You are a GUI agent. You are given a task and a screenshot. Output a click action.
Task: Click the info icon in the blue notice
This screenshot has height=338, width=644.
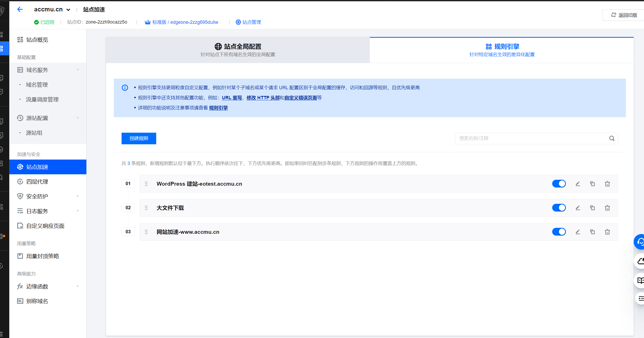pyautogui.click(x=125, y=88)
